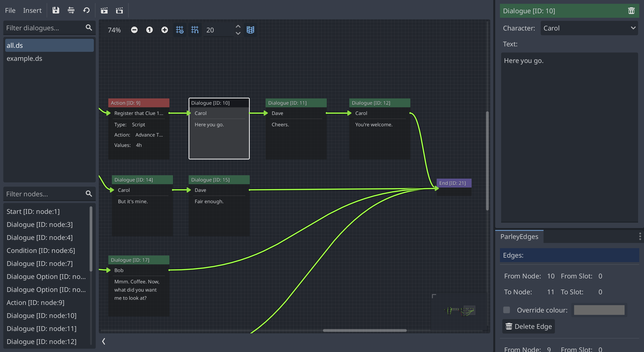Select the import/export arrows icon in toolbar
This screenshot has height=352, width=644.
pos(71,10)
